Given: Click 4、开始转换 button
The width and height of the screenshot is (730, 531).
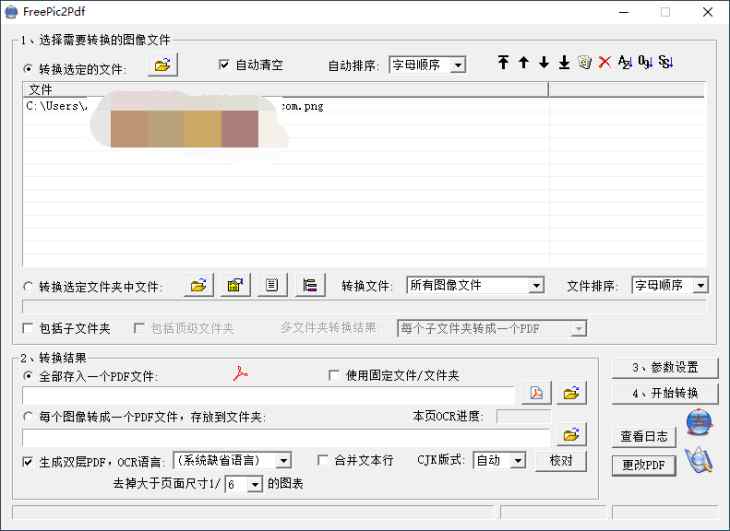Looking at the screenshot, I should click(665, 393).
